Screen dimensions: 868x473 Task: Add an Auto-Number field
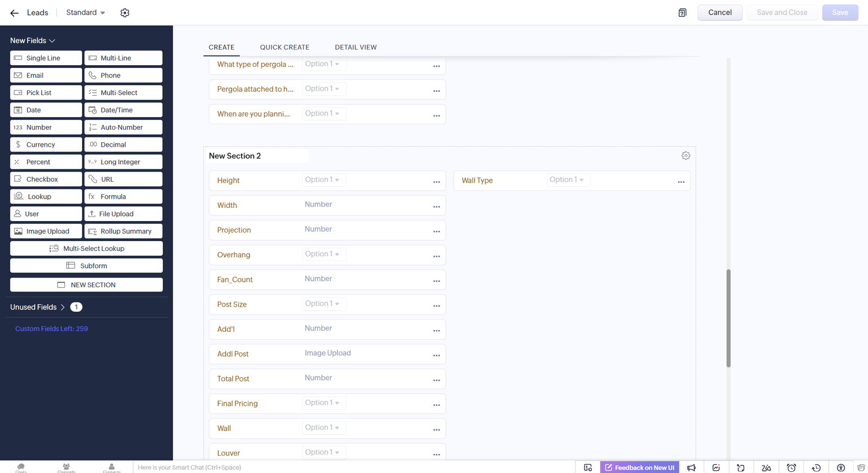123,128
